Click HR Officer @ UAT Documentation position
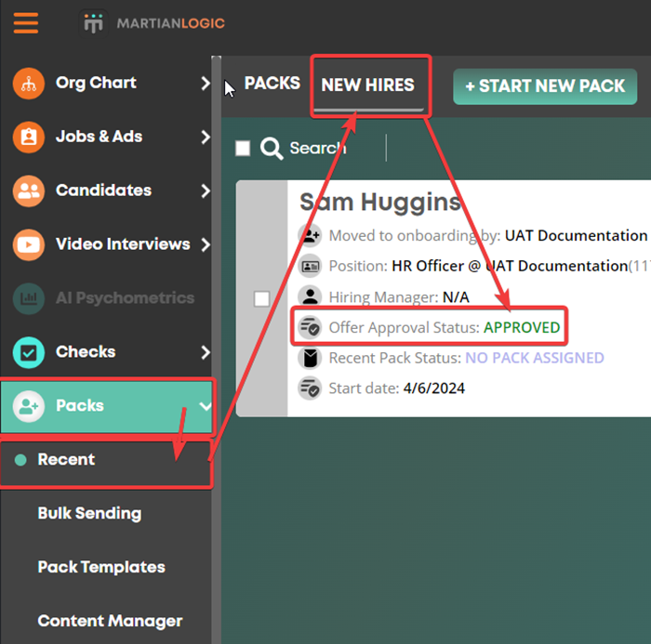The height and width of the screenshot is (644, 651). tap(510, 266)
